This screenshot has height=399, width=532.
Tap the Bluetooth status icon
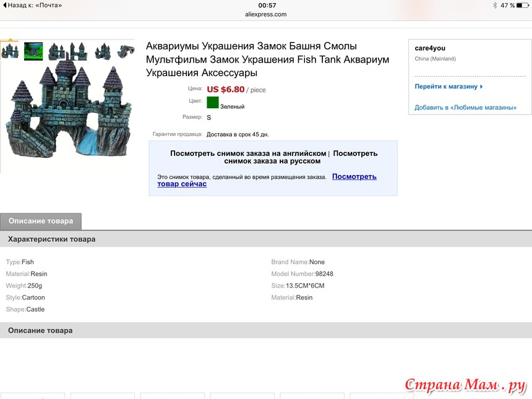pos(495,5)
